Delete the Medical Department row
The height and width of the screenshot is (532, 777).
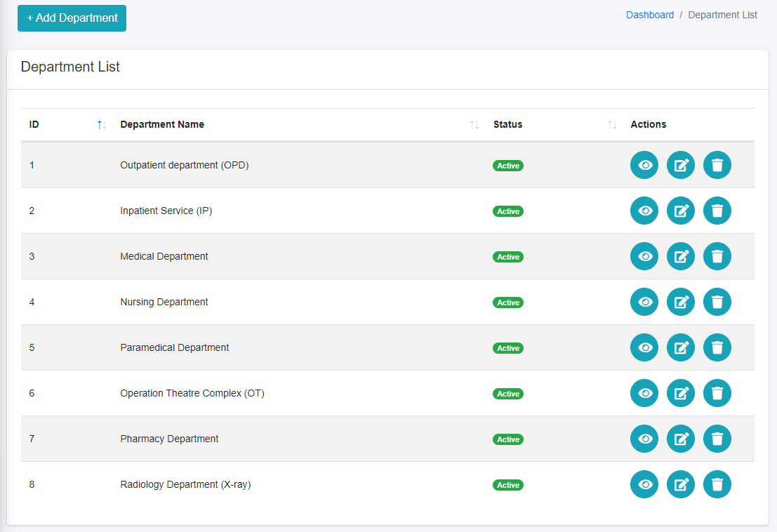[717, 256]
